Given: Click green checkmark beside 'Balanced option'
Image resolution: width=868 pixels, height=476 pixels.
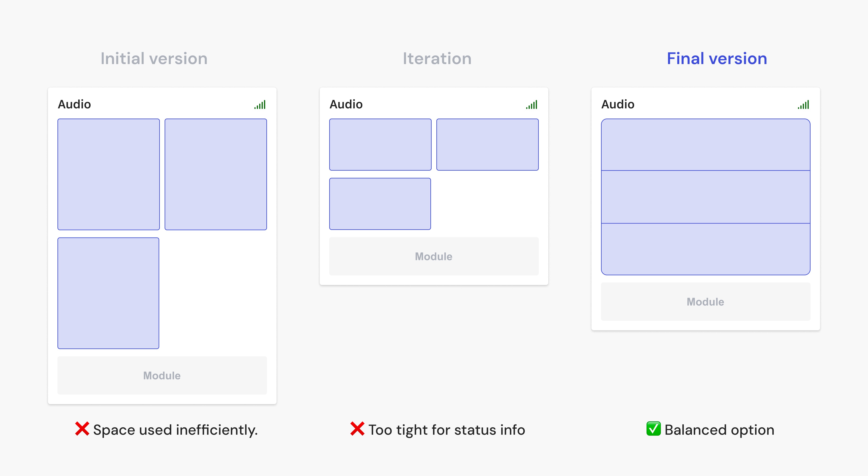Looking at the screenshot, I should click(653, 429).
